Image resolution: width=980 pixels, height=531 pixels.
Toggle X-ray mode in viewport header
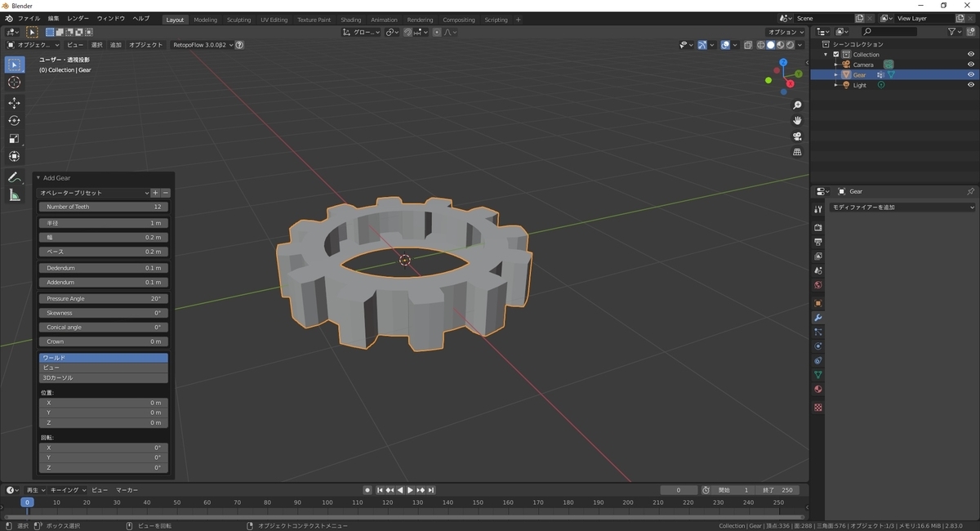[748, 45]
